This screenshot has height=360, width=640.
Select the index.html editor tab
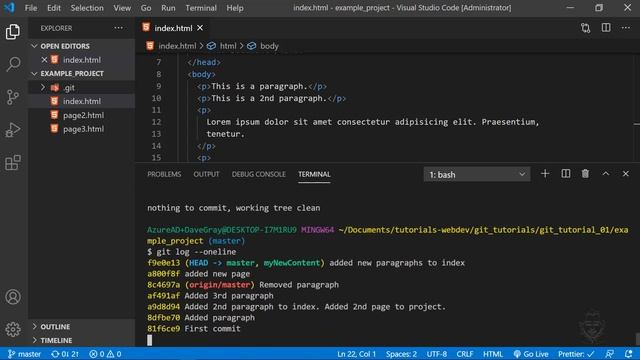click(173, 28)
